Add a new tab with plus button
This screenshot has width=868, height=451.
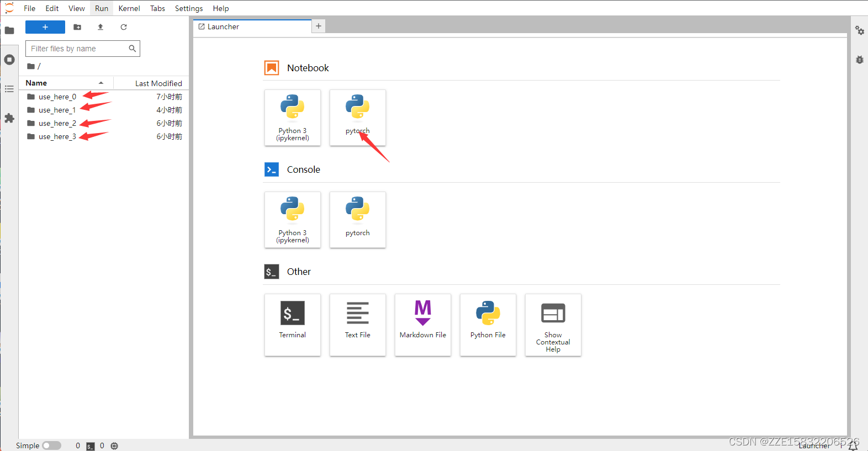click(319, 26)
